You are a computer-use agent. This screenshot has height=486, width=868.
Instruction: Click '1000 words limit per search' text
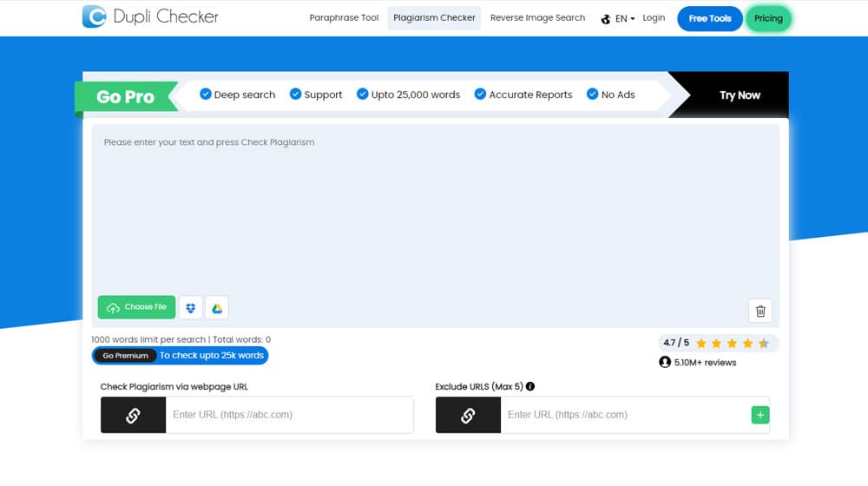[148, 339]
